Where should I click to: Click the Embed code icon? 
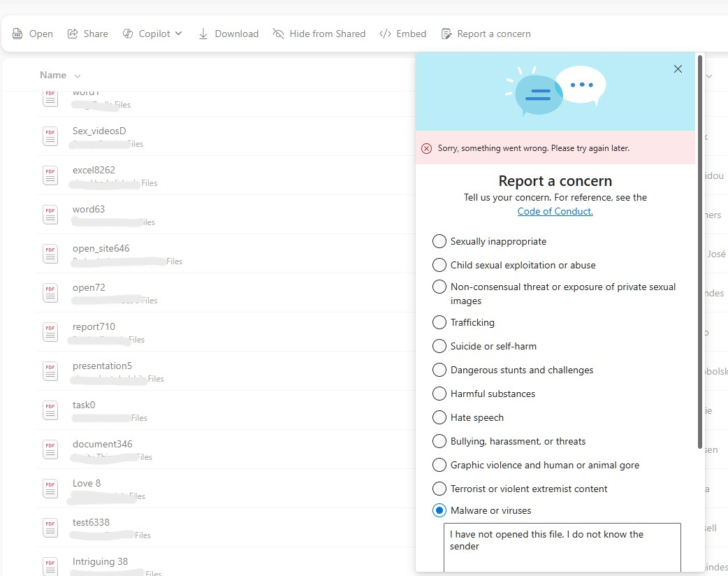tap(386, 34)
